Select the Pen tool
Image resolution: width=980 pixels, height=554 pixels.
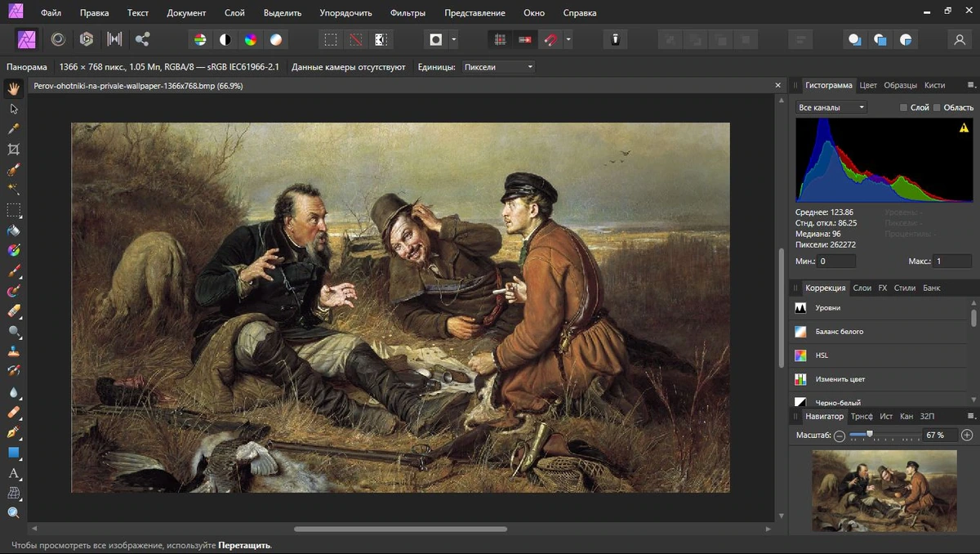13,432
